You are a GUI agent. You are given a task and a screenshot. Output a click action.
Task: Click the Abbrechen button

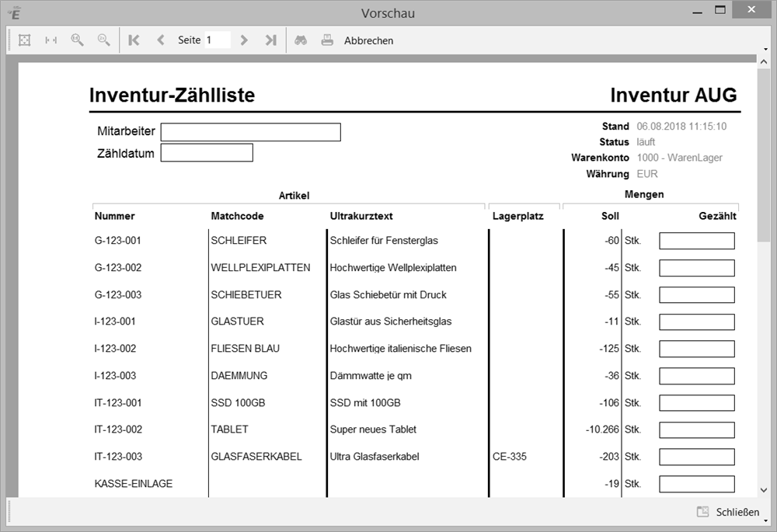point(368,40)
